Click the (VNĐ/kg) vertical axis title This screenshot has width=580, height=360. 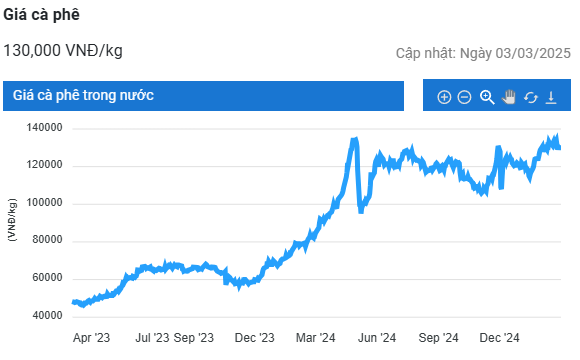(12, 221)
